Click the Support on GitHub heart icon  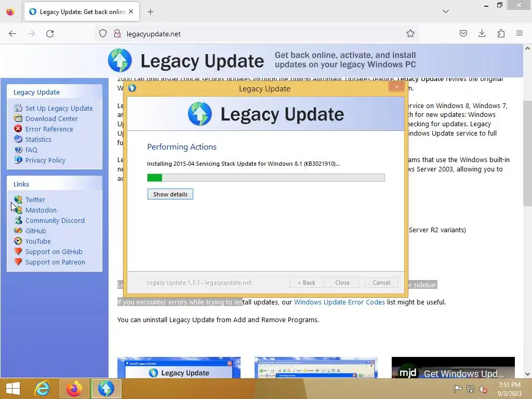click(18, 251)
